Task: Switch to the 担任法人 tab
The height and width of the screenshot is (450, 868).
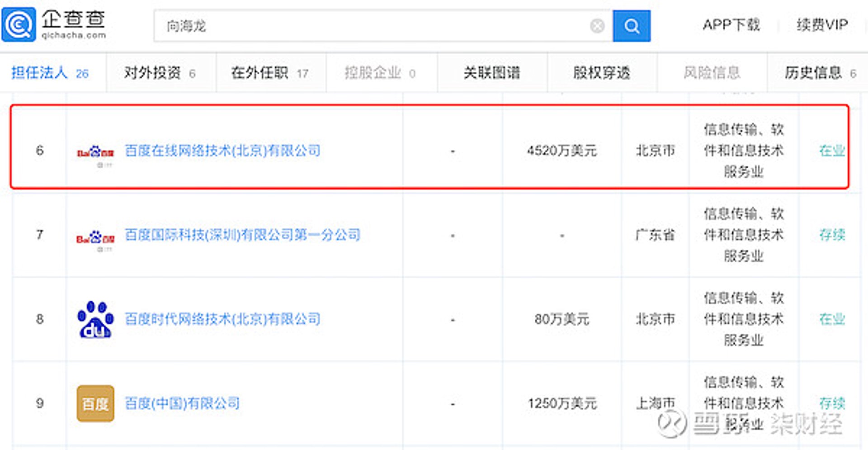Action: point(50,73)
